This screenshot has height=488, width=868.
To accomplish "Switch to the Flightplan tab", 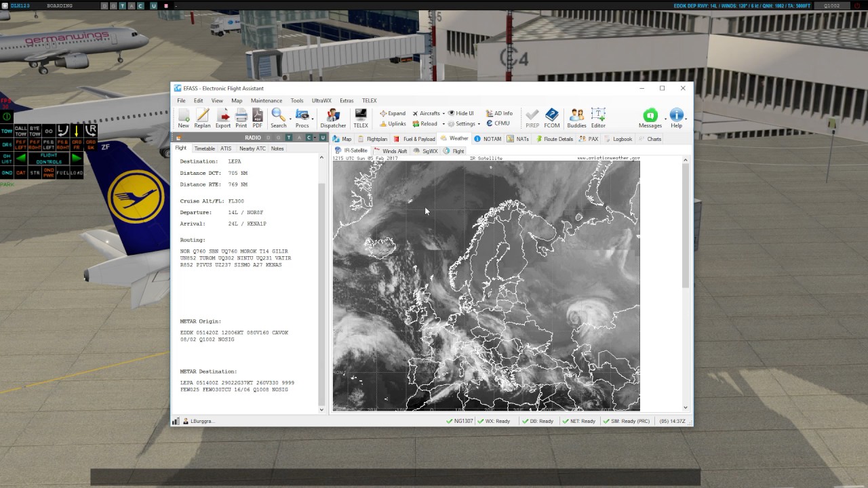I will 373,139.
